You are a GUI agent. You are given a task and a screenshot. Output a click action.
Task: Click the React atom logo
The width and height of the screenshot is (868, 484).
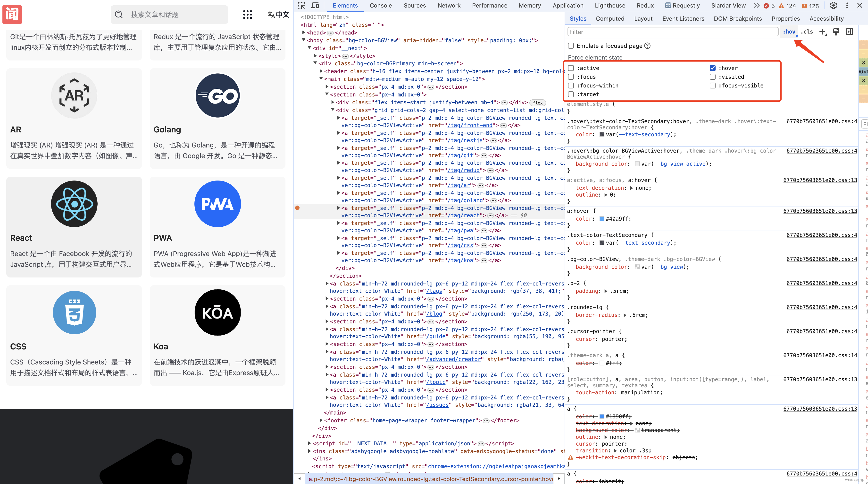(x=74, y=204)
